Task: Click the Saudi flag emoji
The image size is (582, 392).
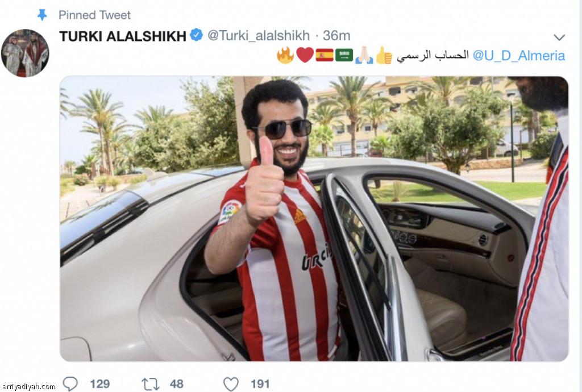Action: pyautogui.click(x=344, y=55)
